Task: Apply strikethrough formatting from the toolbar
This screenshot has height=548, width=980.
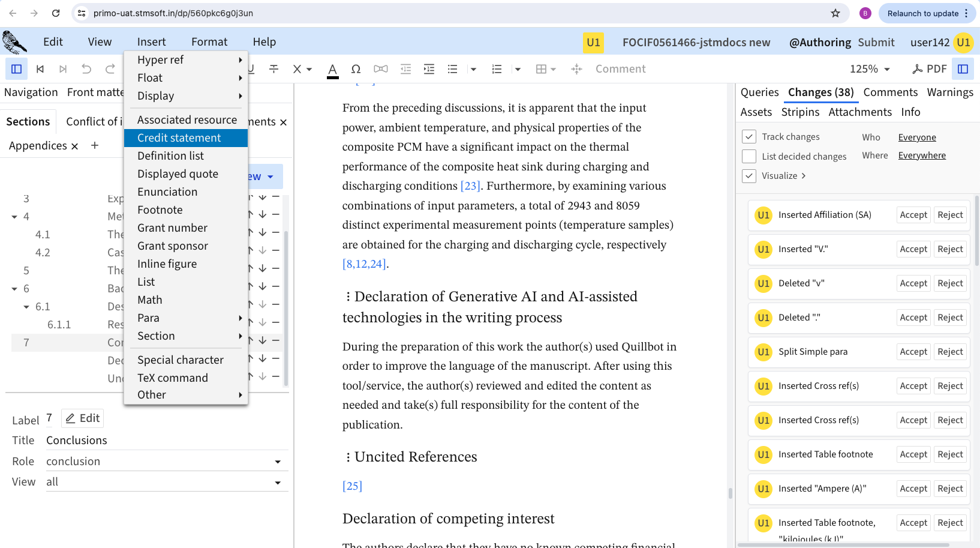Action: (273, 69)
